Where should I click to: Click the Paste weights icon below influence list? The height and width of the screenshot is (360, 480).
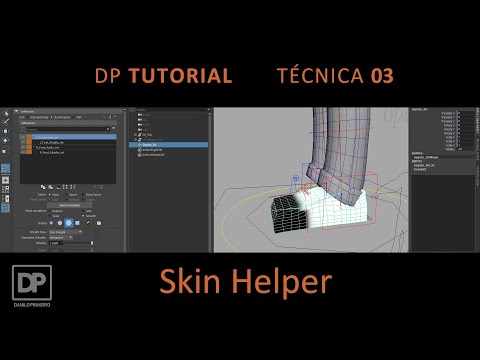click(50, 187)
